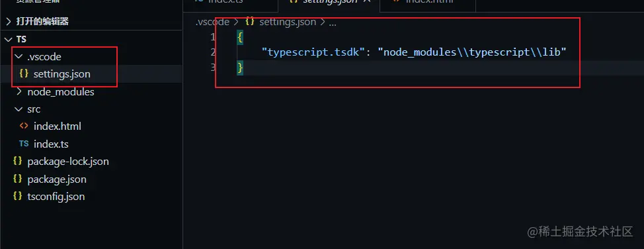This screenshot has height=249, width=644.
Task: Click the package-lock.json curly-brace icon
Action: coord(17,162)
